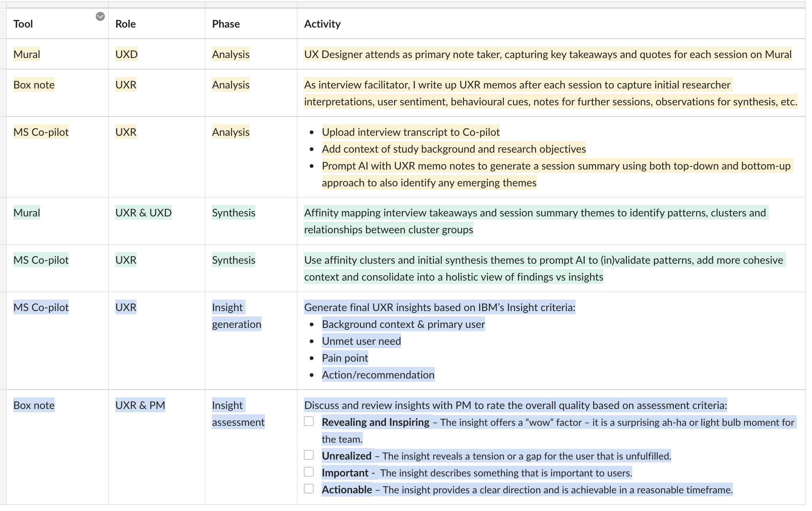Click the Activity column header
This screenshot has height=511, width=812.
click(x=322, y=24)
